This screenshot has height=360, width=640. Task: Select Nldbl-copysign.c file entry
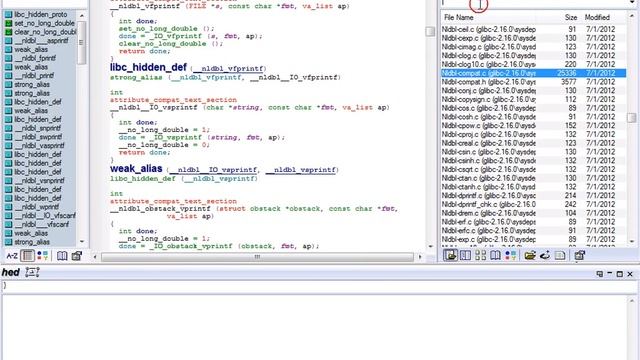point(533,100)
